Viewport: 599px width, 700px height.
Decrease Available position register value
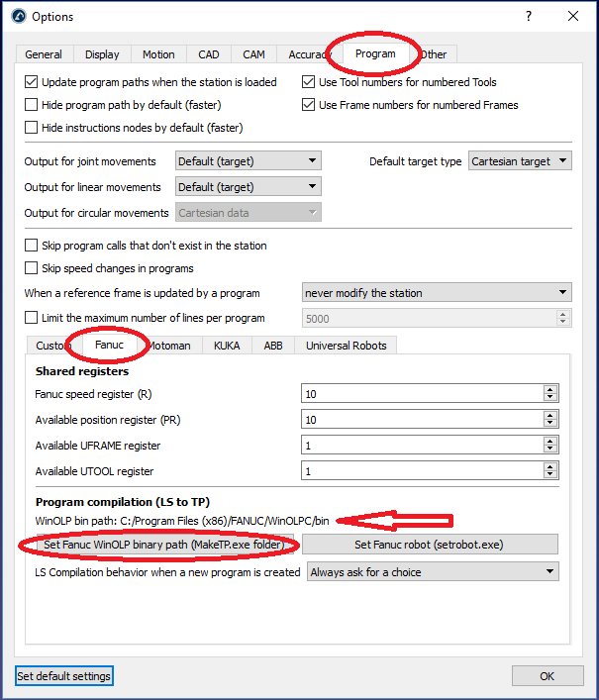point(550,424)
